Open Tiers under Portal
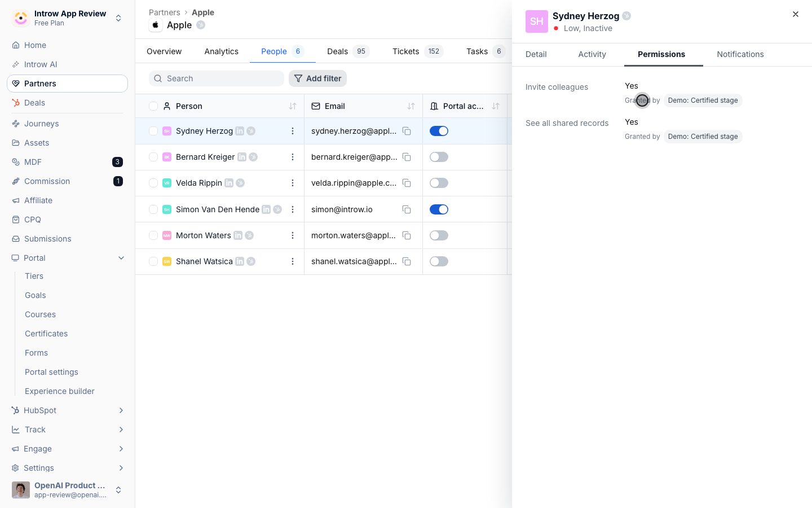Image resolution: width=812 pixels, height=508 pixels. (x=34, y=276)
